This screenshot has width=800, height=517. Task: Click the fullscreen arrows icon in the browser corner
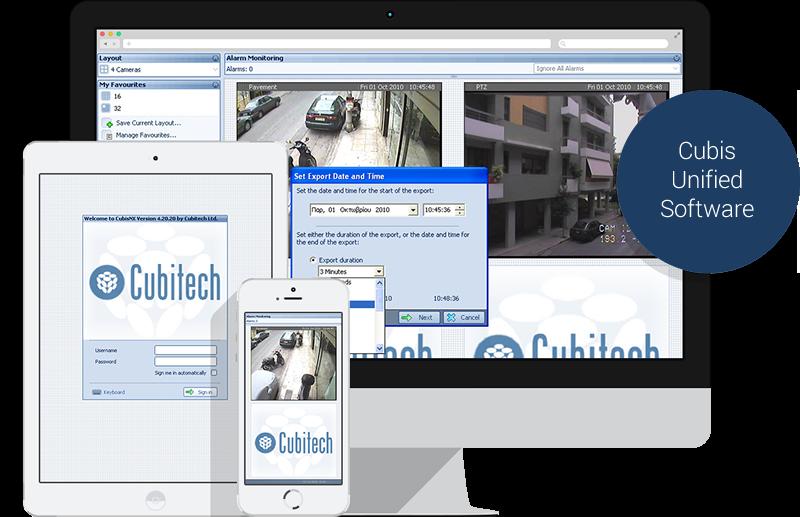coord(677,35)
